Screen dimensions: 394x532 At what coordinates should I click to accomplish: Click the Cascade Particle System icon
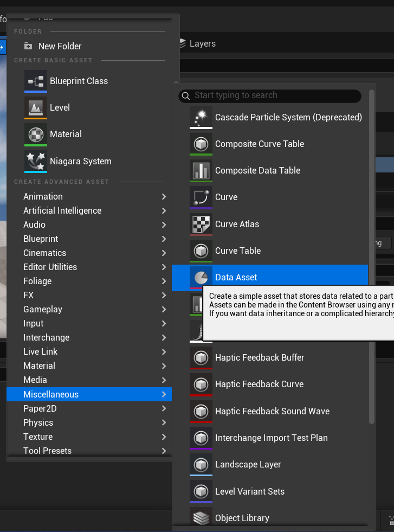(201, 117)
